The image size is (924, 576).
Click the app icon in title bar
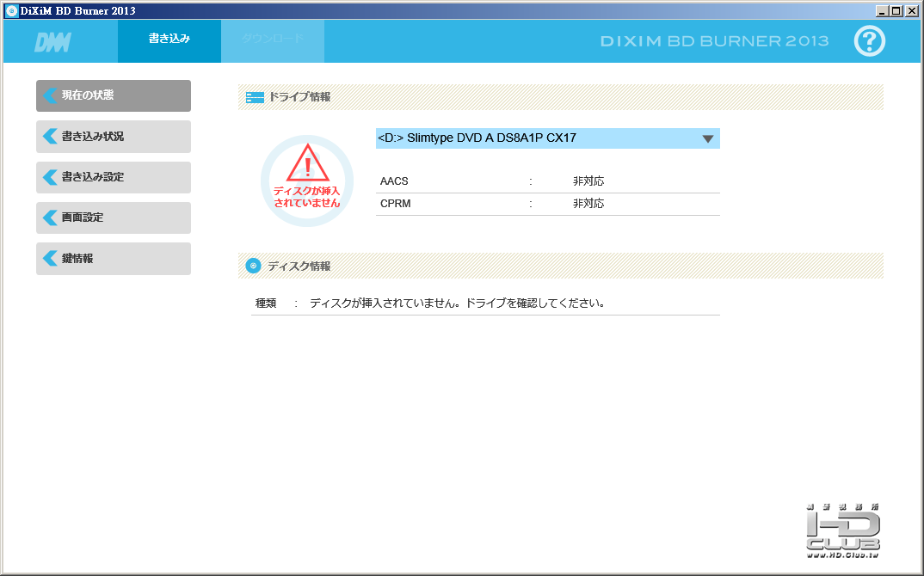point(12,10)
